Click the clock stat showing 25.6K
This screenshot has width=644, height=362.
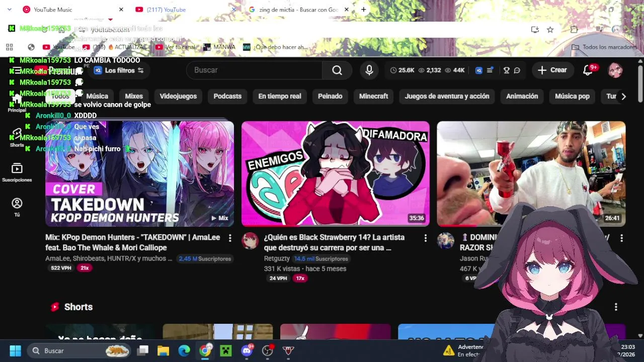[x=402, y=70]
